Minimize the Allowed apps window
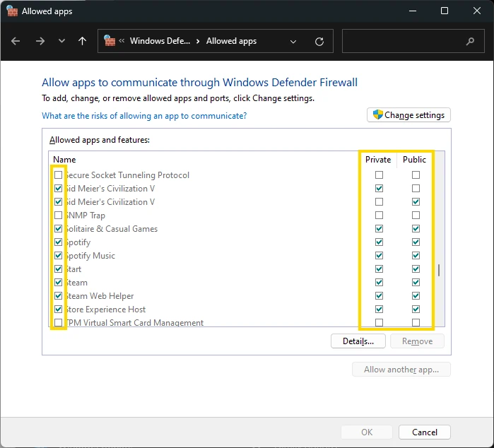This screenshot has width=494, height=448. pos(413,11)
